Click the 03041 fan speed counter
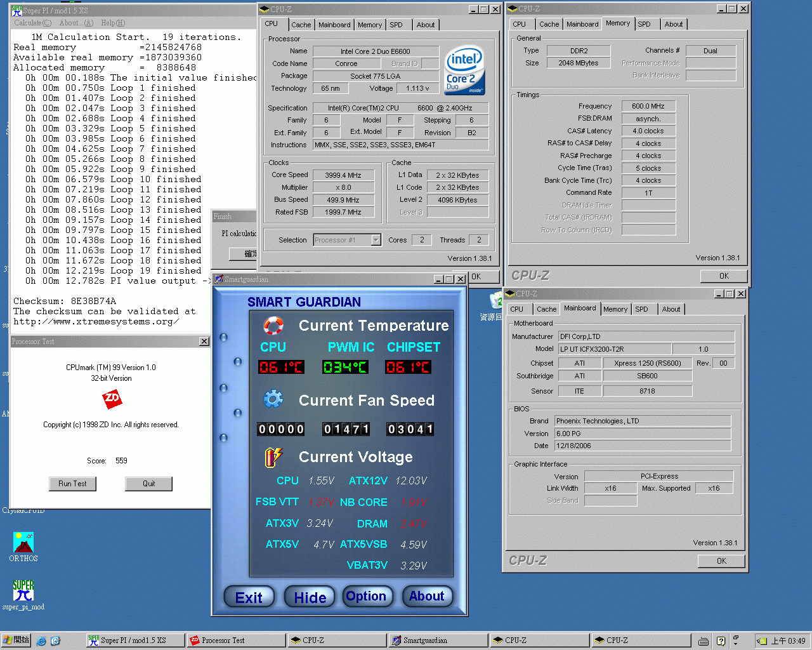The width and height of the screenshot is (812, 650). (x=410, y=429)
